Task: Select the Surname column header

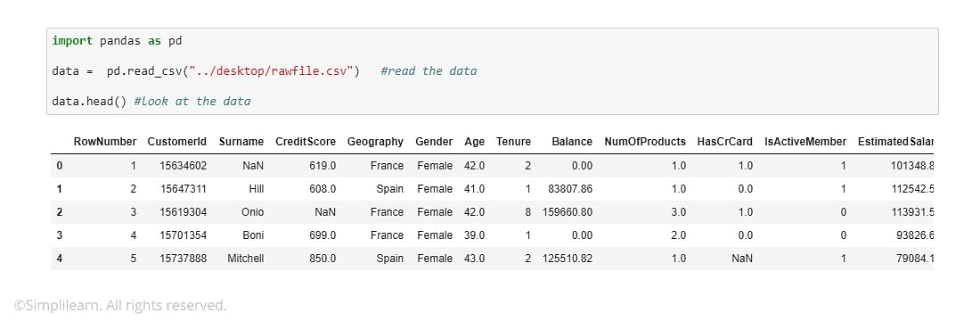Action: click(x=241, y=142)
